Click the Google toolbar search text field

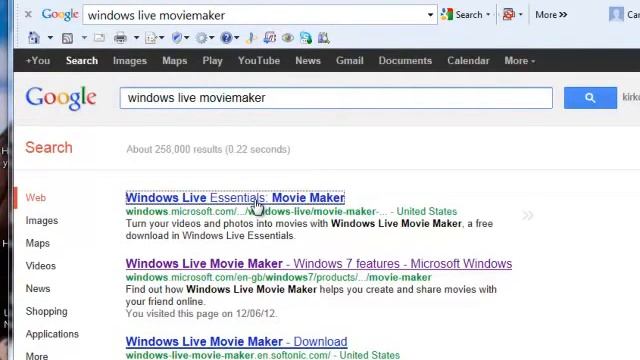[255, 15]
